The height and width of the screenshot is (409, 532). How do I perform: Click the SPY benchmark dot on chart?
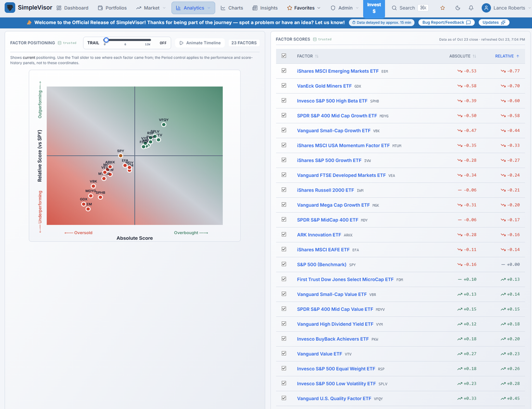[x=121, y=156]
